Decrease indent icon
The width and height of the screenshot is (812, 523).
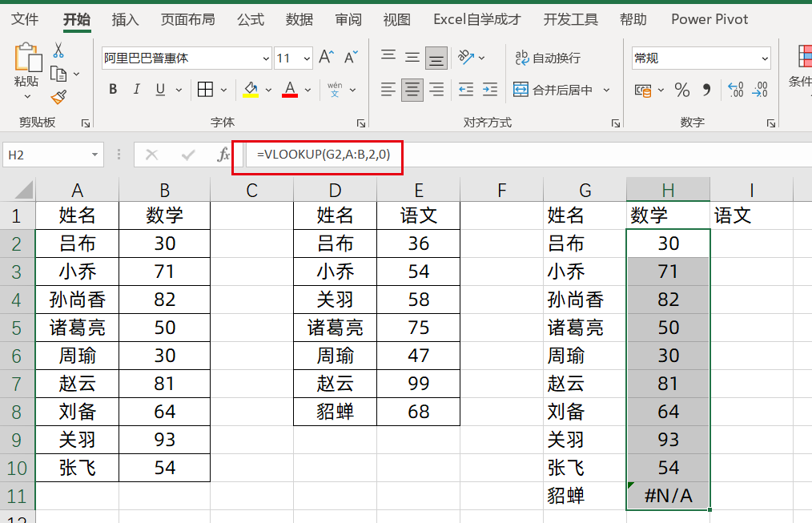coord(466,90)
